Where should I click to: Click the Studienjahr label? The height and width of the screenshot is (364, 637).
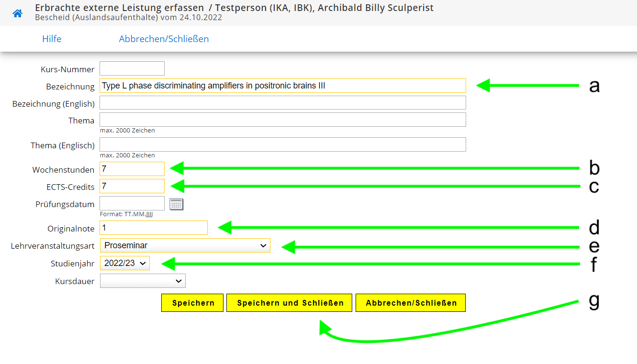(73, 264)
